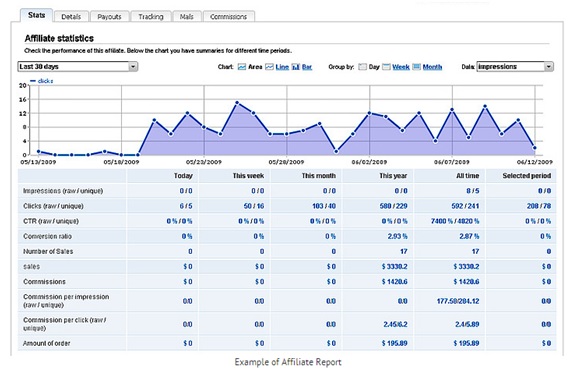Screen dimensions: 569x375
Task: Click the clicks legend entry
Action: (x=42, y=81)
